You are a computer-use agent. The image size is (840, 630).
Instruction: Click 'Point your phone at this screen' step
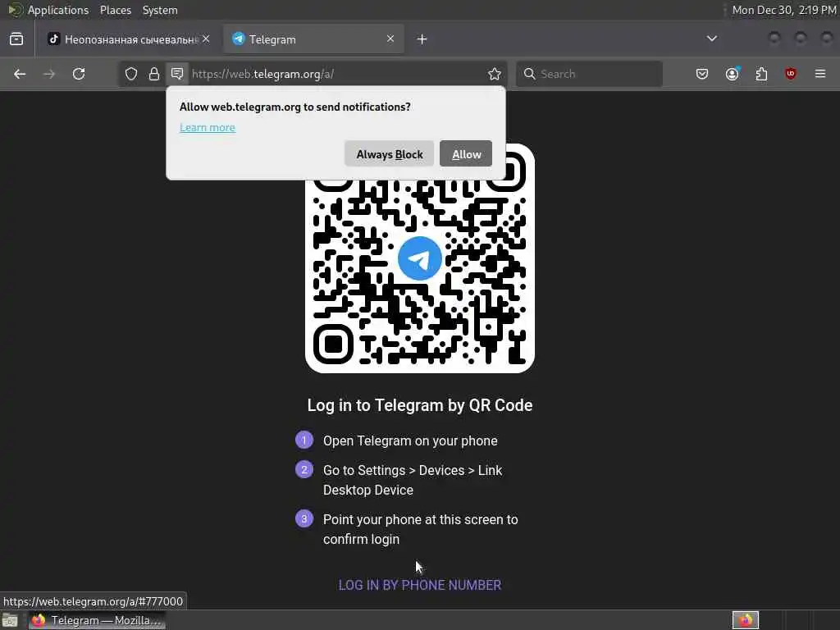click(421, 529)
